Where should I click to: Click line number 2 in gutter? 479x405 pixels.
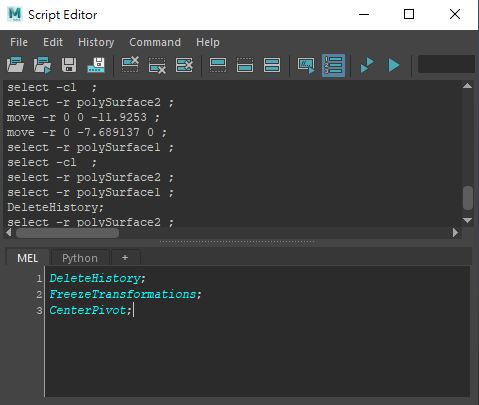[x=39, y=294]
